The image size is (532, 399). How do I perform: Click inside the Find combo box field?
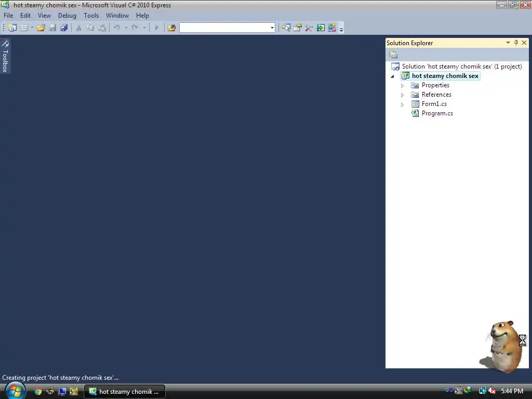[x=224, y=28]
